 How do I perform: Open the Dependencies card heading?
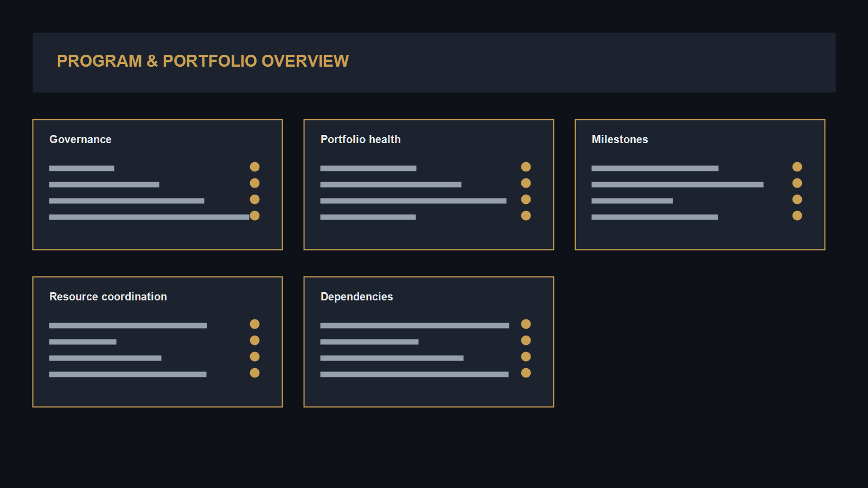[x=356, y=297]
